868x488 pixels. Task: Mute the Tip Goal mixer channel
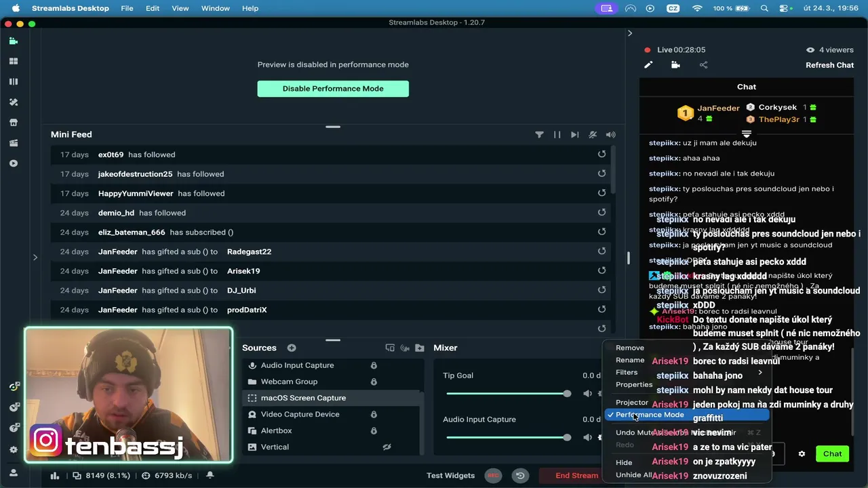587,394
